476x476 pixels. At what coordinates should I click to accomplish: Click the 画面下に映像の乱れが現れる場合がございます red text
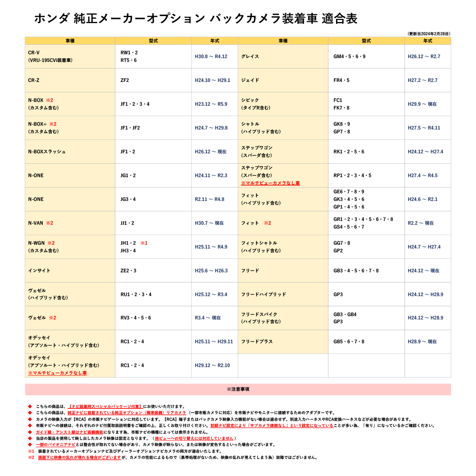click(79, 457)
